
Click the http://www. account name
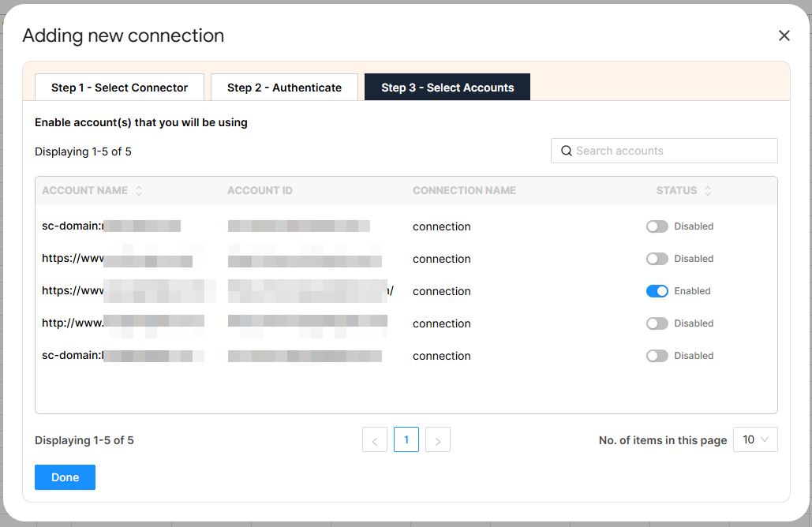pyautogui.click(x=123, y=323)
